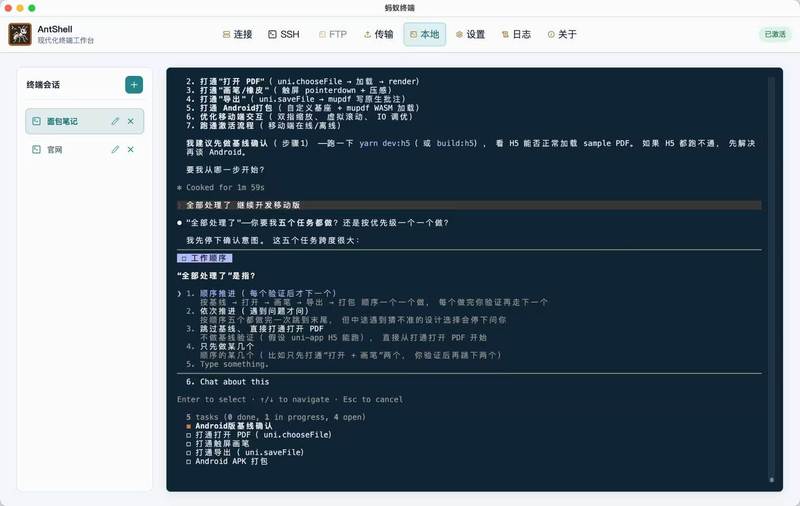Click the green macOS zoom button
The image size is (800, 506).
(x=32, y=8)
